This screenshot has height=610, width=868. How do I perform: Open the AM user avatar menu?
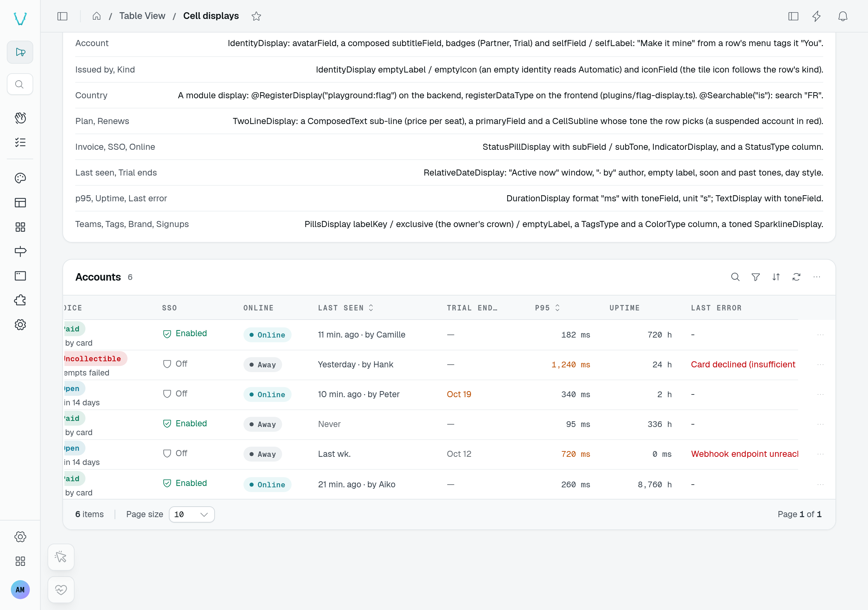pyautogui.click(x=20, y=590)
